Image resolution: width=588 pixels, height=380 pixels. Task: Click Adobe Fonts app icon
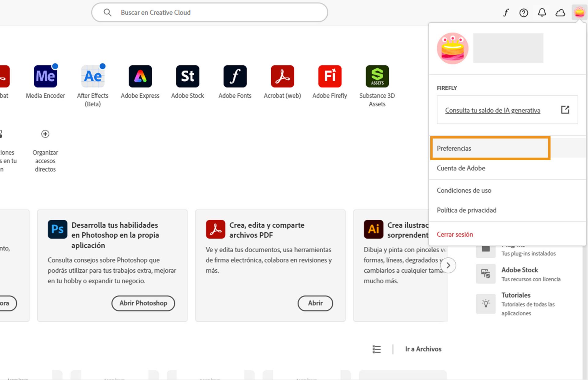[x=235, y=76]
